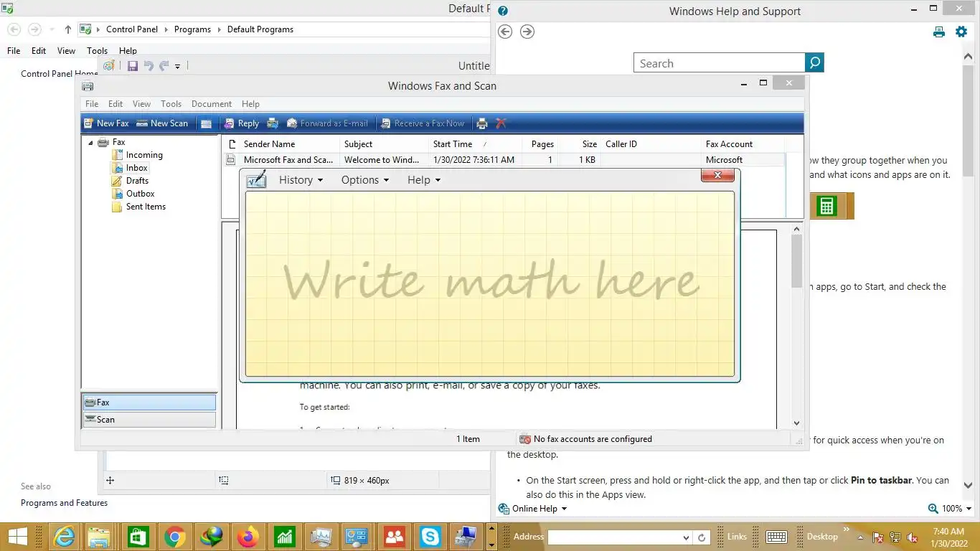Image resolution: width=980 pixels, height=551 pixels.
Task: Open the Options dropdown in Math Input
Action: click(364, 180)
